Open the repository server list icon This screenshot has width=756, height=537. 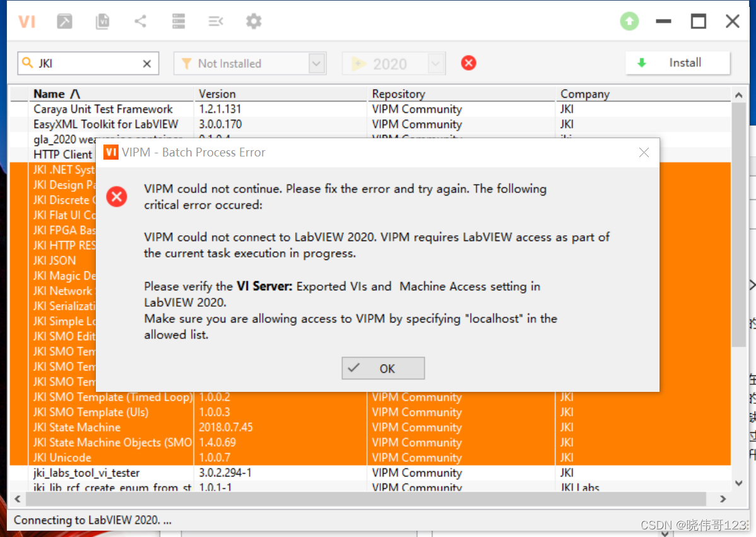178,21
